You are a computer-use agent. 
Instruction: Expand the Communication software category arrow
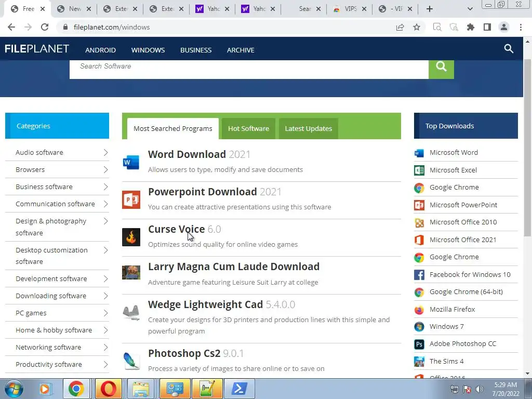[x=106, y=204]
